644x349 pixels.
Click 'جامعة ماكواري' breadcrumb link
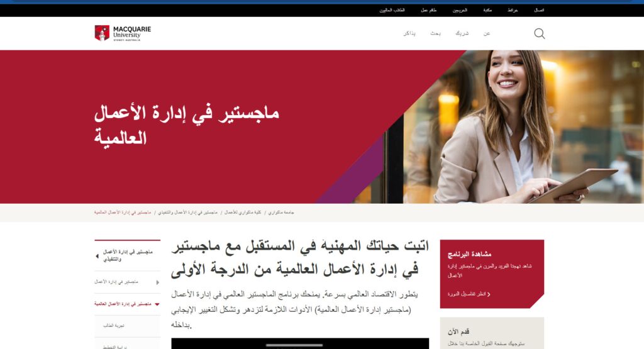(x=281, y=213)
